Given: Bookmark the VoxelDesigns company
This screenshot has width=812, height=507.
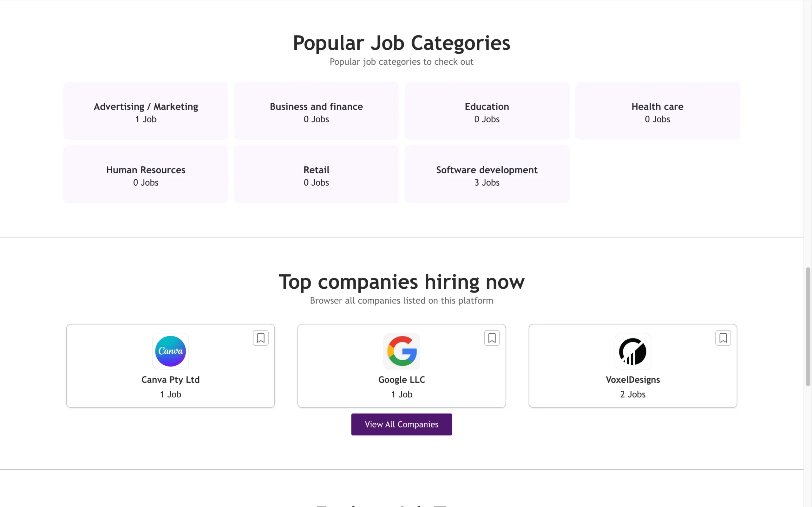Looking at the screenshot, I should tap(723, 338).
